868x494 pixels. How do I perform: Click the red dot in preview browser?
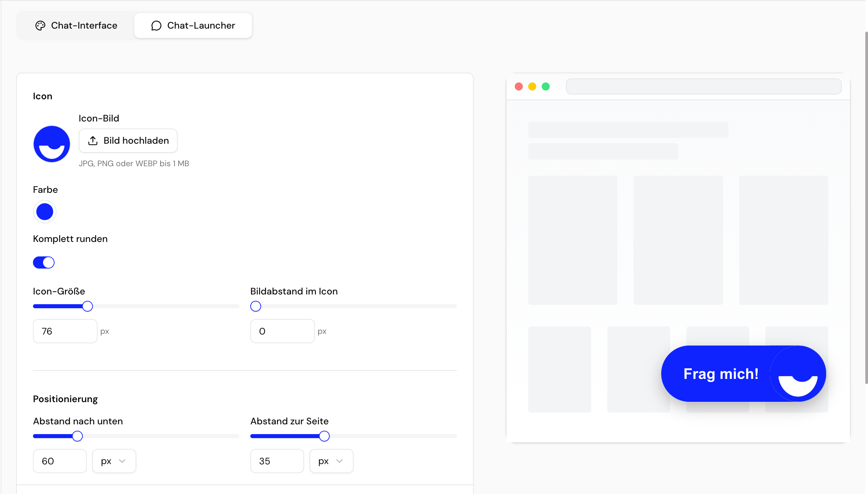[x=518, y=86]
